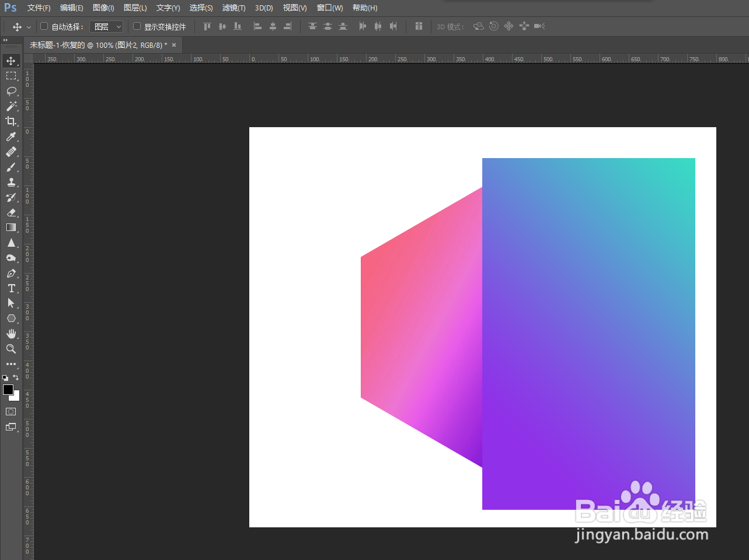Close the 未标题-1-恢复的 document tab
The height and width of the screenshot is (560, 749).
point(174,45)
